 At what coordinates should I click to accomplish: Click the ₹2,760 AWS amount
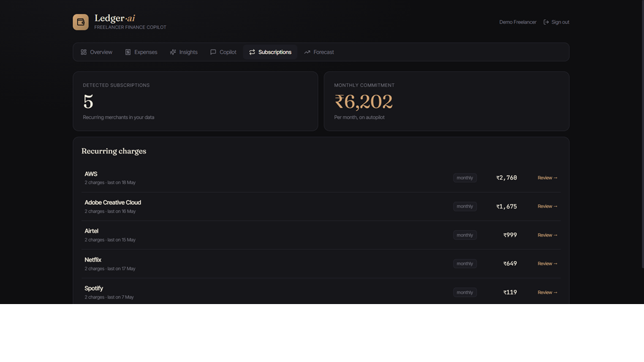pos(507,178)
